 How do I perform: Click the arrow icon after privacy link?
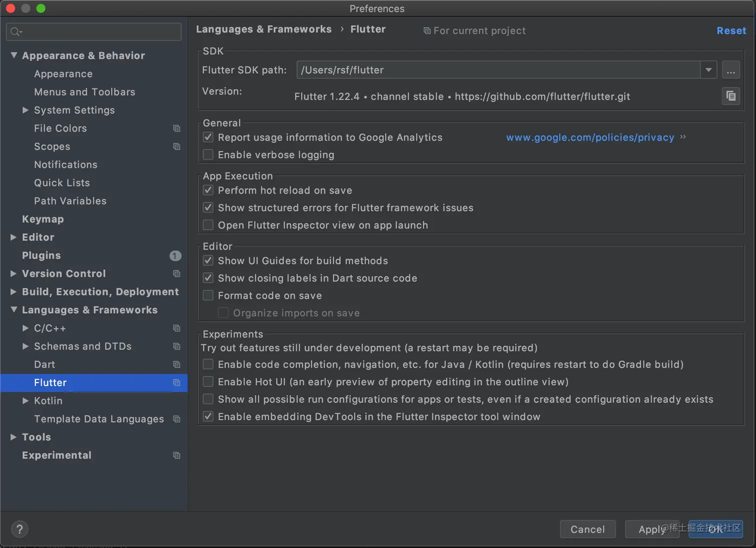(683, 136)
